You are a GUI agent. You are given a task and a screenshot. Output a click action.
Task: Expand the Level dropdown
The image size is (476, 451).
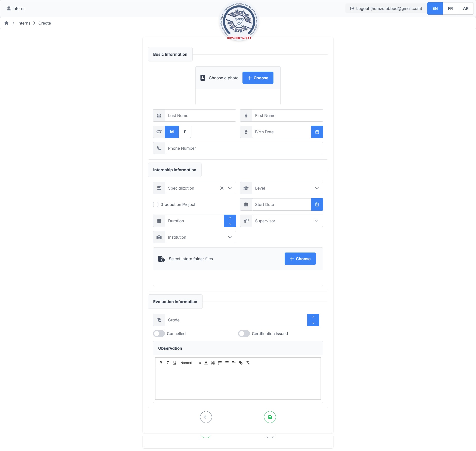317,188
